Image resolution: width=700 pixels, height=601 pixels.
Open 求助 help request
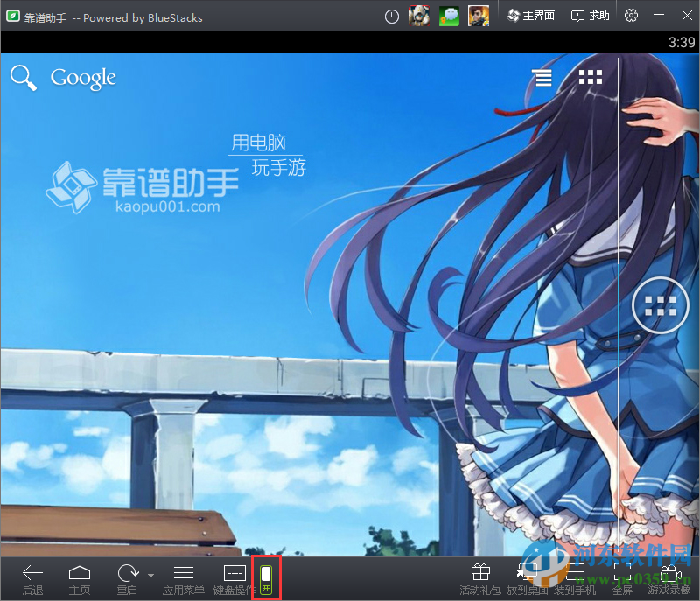pyautogui.click(x=590, y=16)
